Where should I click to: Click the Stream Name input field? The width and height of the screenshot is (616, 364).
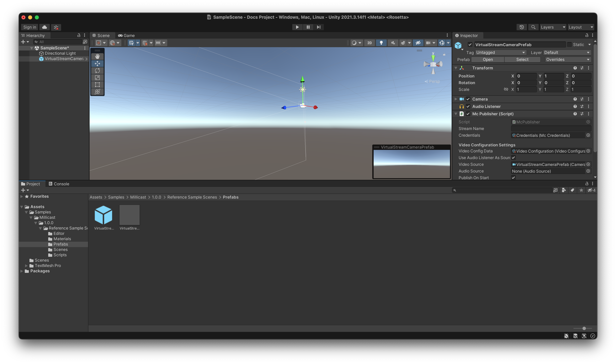pyautogui.click(x=551, y=128)
